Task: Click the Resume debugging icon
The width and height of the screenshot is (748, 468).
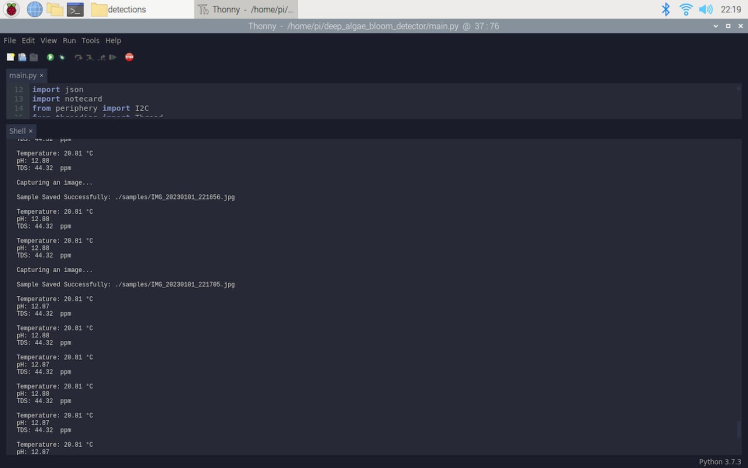Action: (x=113, y=57)
